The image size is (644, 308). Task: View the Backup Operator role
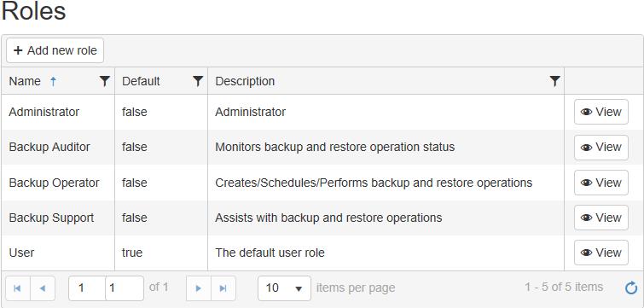[x=601, y=183]
